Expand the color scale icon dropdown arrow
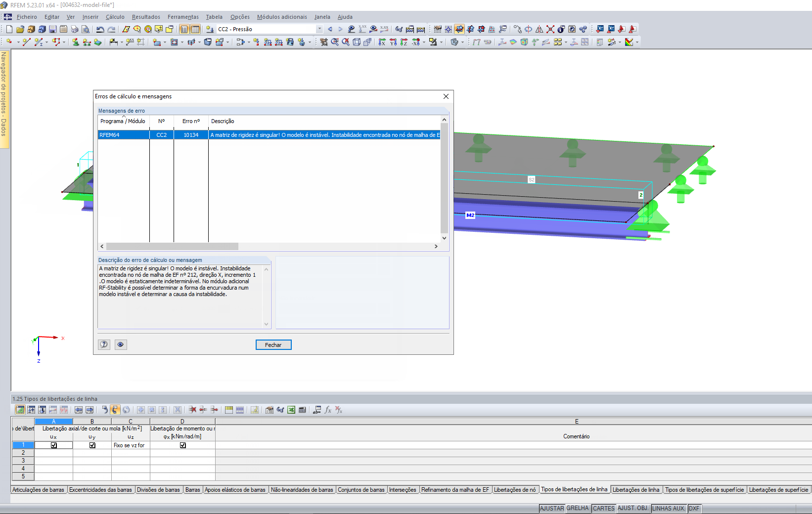This screenshot has width=812, height=514. pyautogui.click(x=637, y=42)
